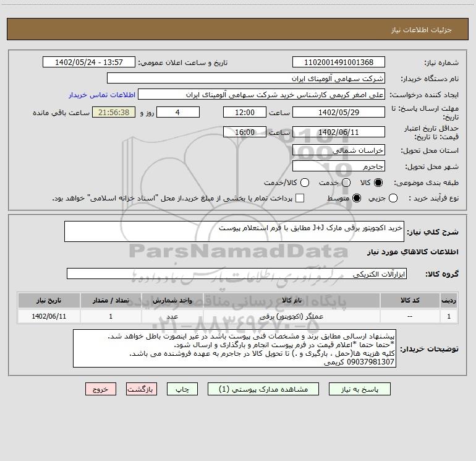Click the توضیحات خریدار notes box
The image size is (476, 461).
[x=234, y=348]
